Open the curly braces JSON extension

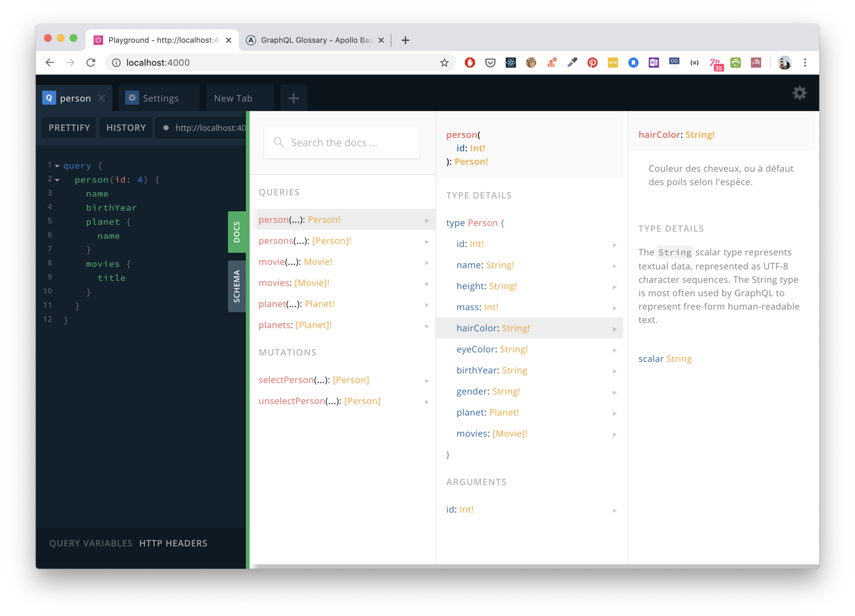tap(694, 63)
